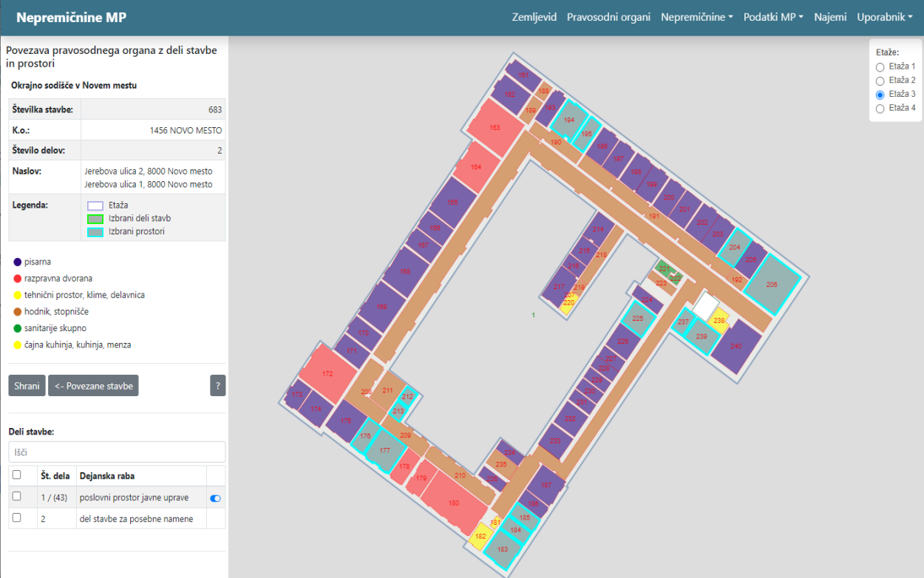Select room 172 courtroom on the floor plan
Screen dimensions: 924x578
[x=327, y=374]
